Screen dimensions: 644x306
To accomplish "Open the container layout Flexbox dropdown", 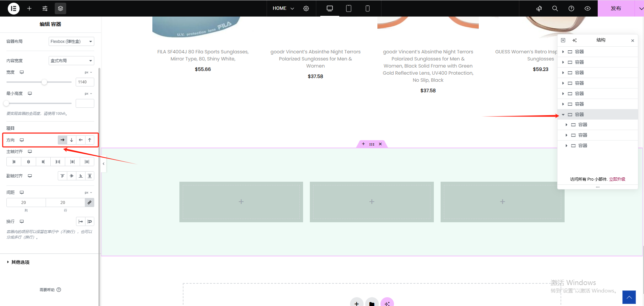I will pos(71,42).
